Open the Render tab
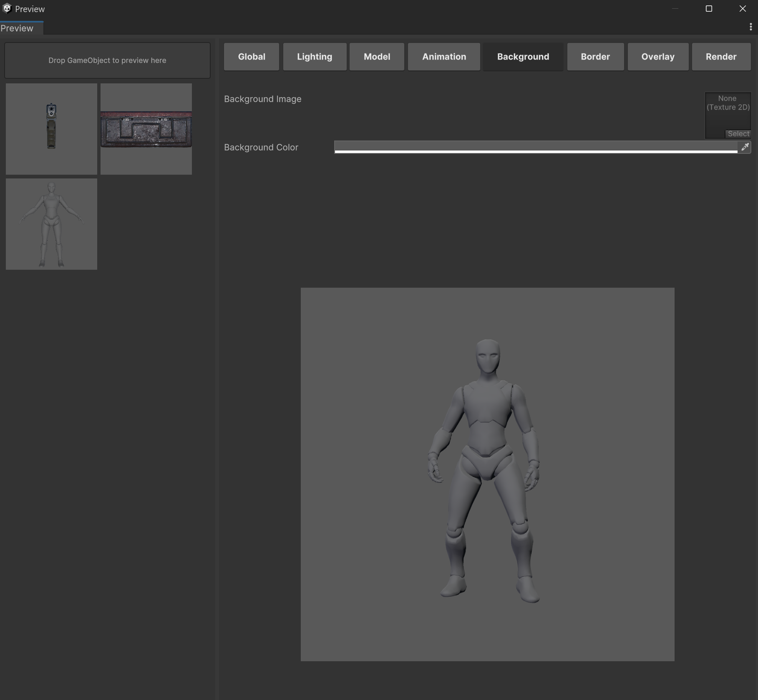Image resolution: width=758 pixels, height=700 pixels. [x=721, y=57]
